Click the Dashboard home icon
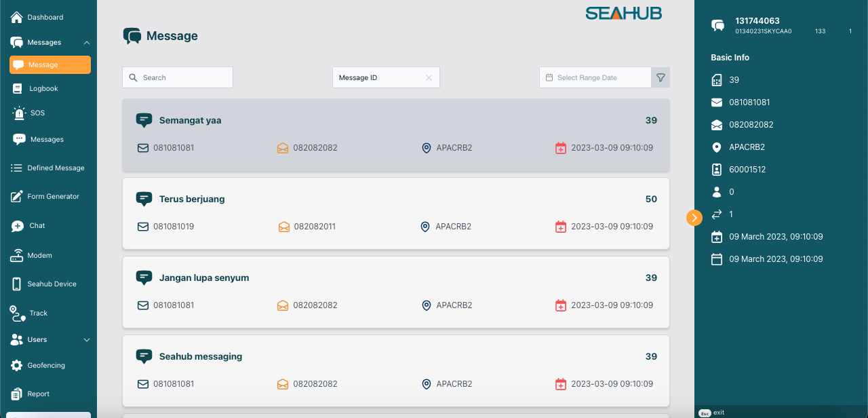868x418 pixels. 17,17
